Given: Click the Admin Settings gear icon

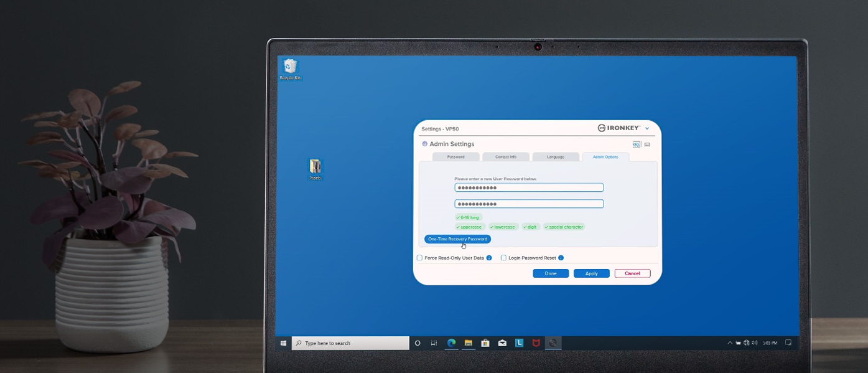Looking at the screenshot, I should (424, 144).
